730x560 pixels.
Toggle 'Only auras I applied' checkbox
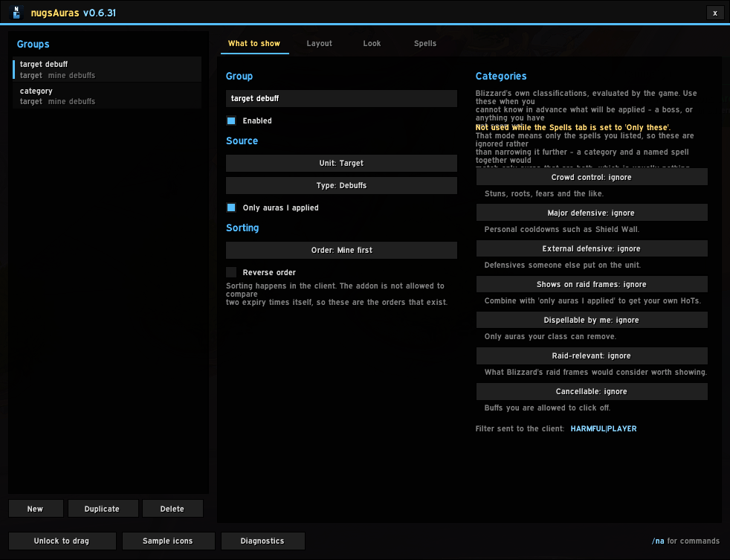(231, 207)
